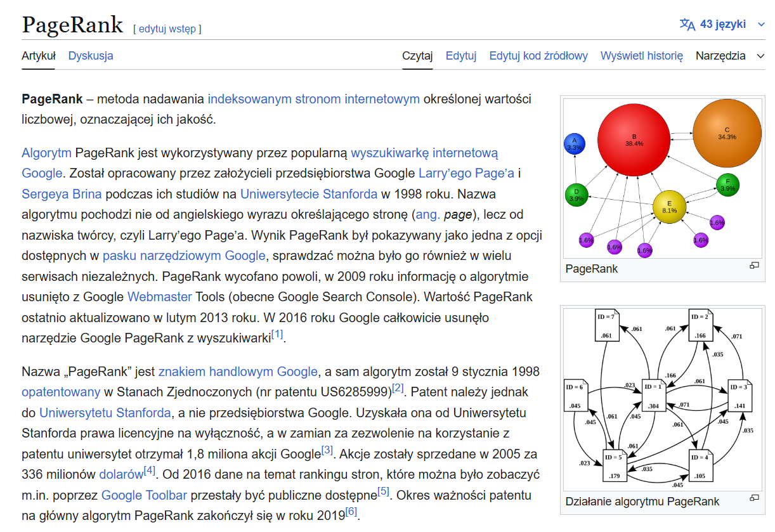
Task: Click the "edytuj wstęp" link
Action: (x=166, y=28)
